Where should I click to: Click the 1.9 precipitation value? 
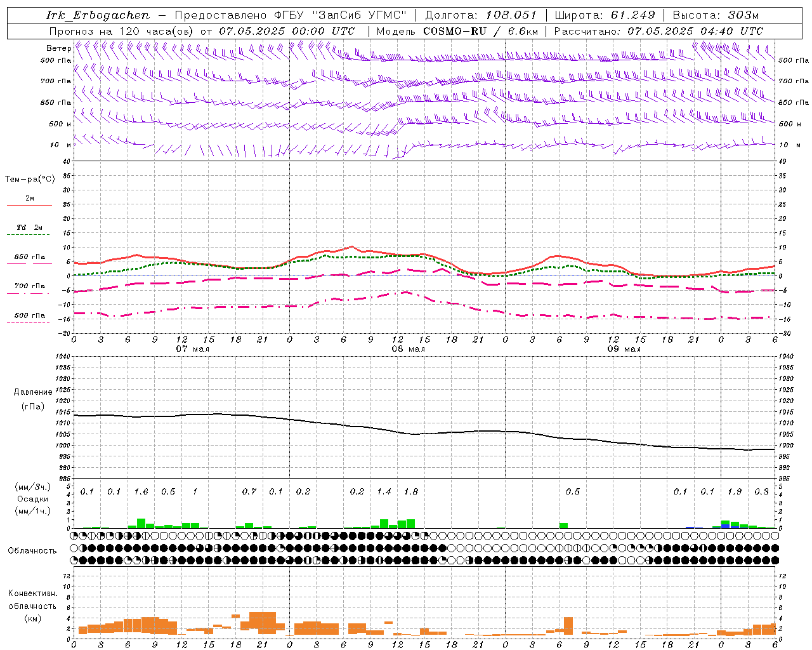point(735,492)
